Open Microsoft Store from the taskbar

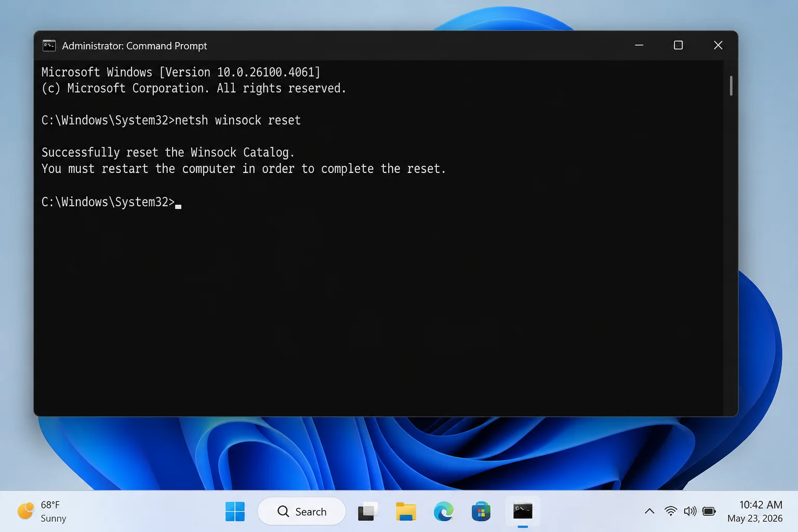(481, 512)
